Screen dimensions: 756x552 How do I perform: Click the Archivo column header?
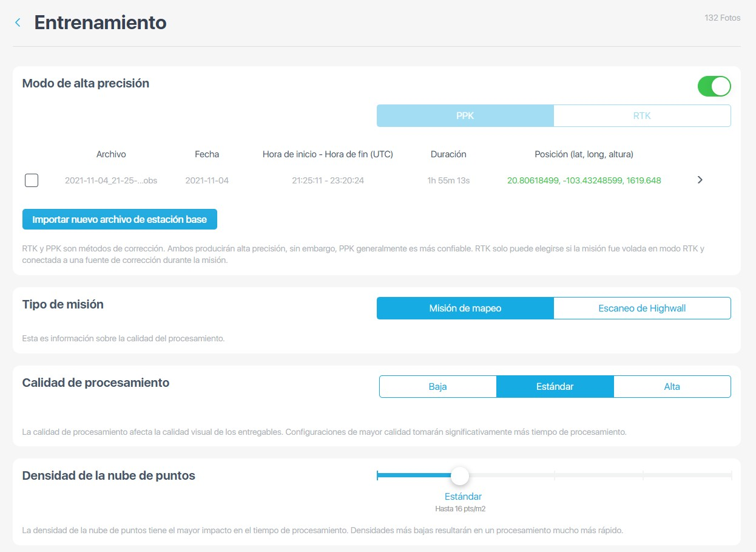111,154
